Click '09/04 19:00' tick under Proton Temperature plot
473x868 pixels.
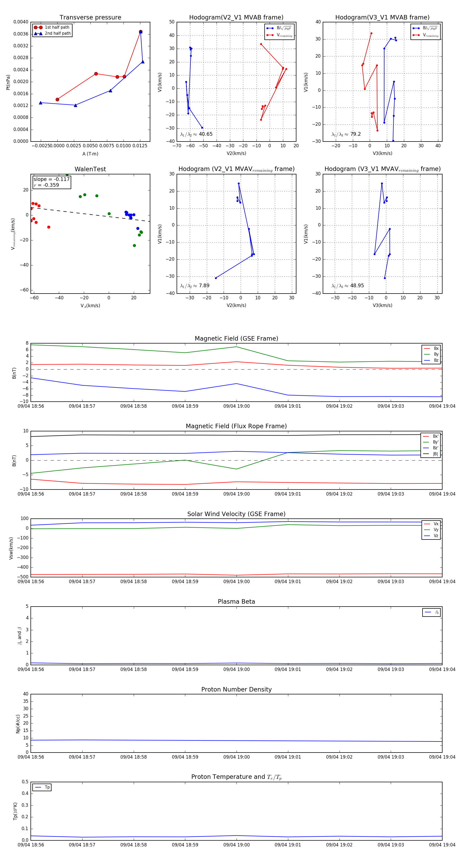pyautogui.click(x=236, y=845)
